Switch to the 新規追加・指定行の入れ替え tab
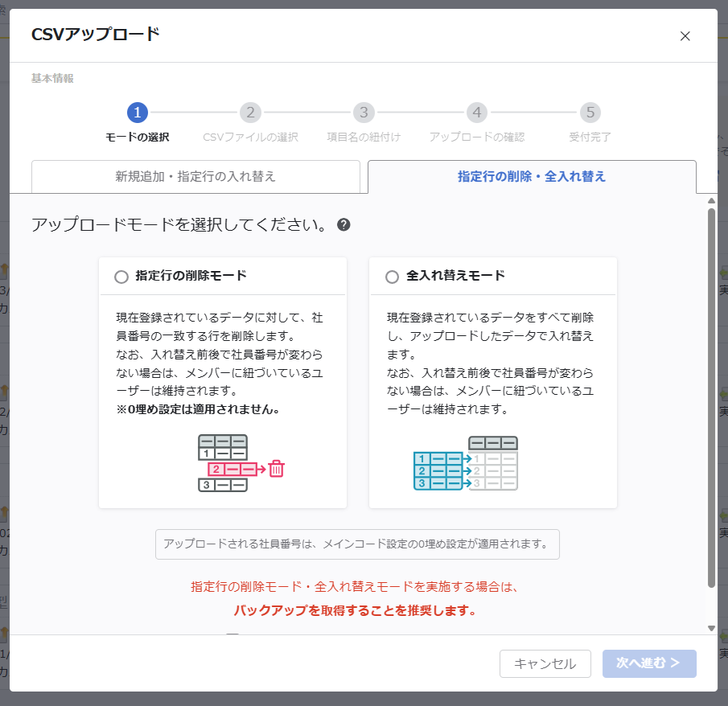This screenshot has height=706, width=728. 195,177
